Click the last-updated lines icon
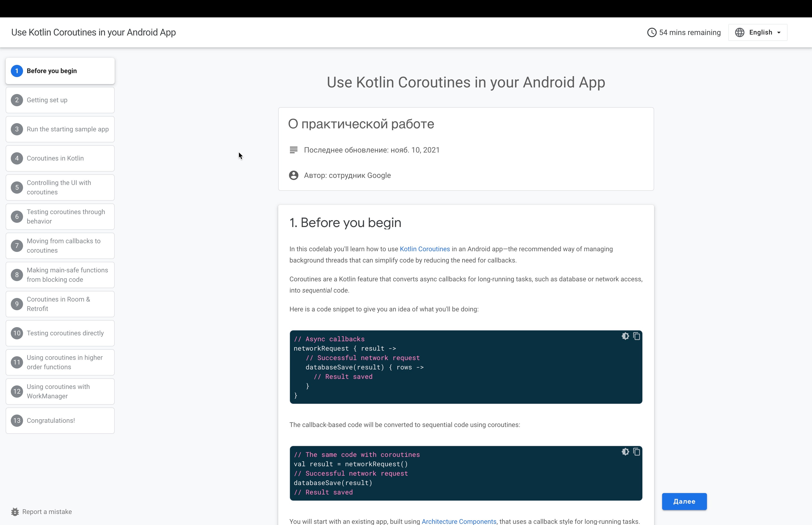The height and width of the screenshot is (525, 812). coord(294,150)
